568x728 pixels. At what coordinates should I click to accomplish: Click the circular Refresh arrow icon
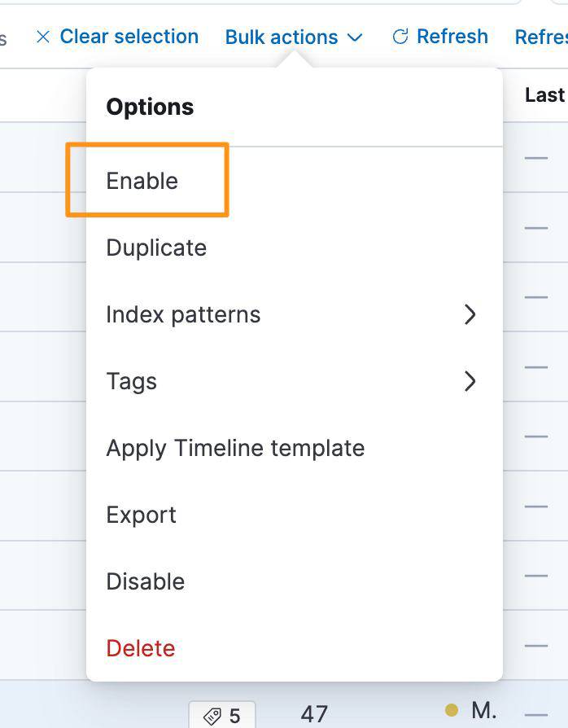[400, 37]
